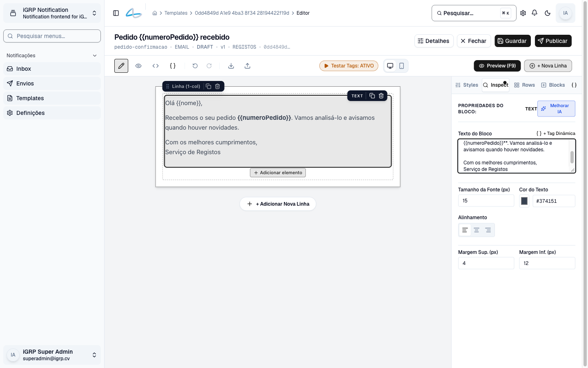Delete the Linha (1-col) row

click(x=218, y=86)
